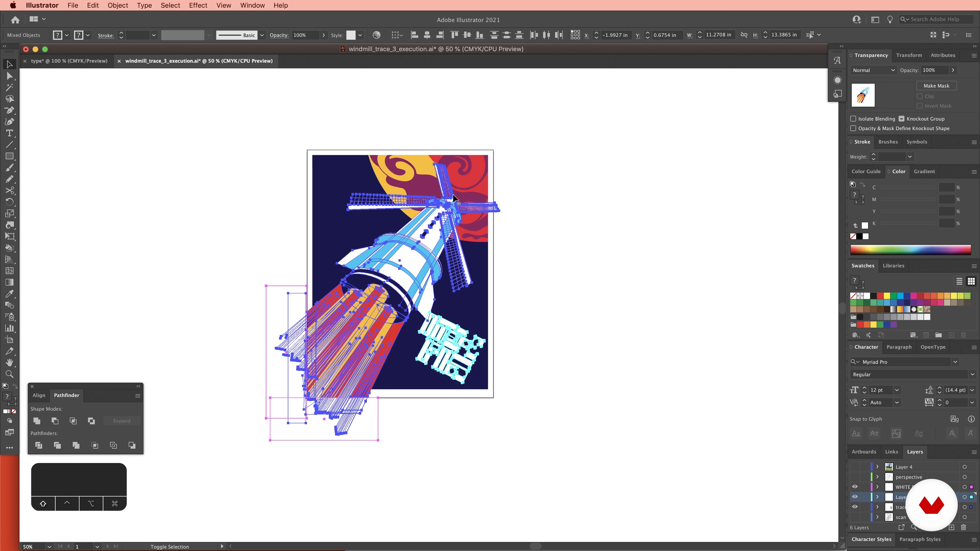This screenshot has height=551, width=980.
Task: Select the Hand tool
Action: pyautogui.click(x=9, y=362)
